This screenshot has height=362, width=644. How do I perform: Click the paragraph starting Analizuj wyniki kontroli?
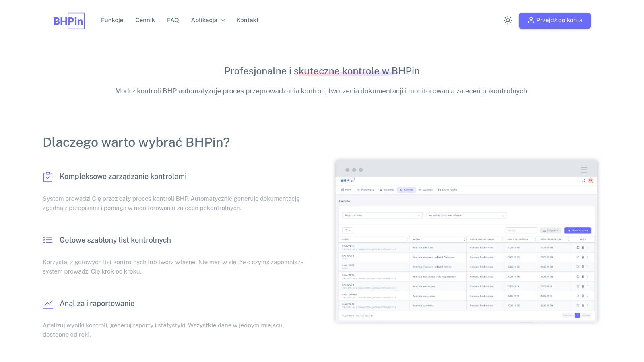[163, 330]
